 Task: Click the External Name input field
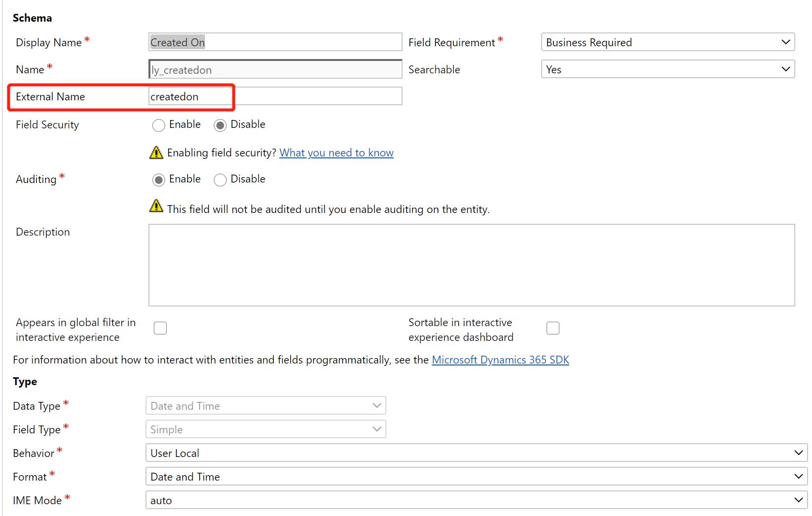click(275, 96)
